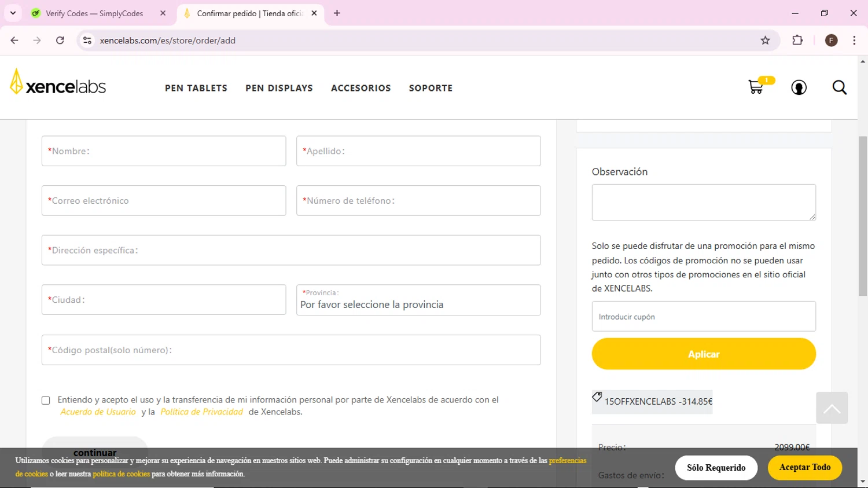Image resolution: width=868 pixels, height=488 pixels.
Task: Open the PEN TABLETS menu
Action: pos(196,88)
